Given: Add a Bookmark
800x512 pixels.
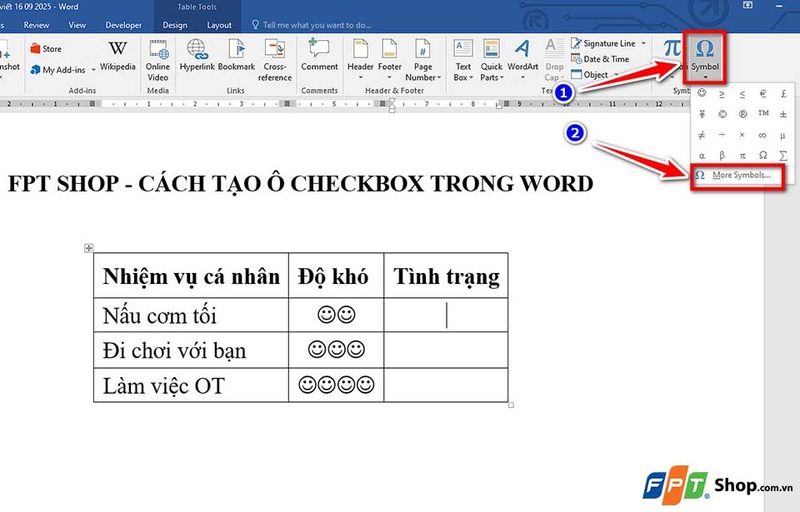Looking at the screenshot, I should pos(236,56).
